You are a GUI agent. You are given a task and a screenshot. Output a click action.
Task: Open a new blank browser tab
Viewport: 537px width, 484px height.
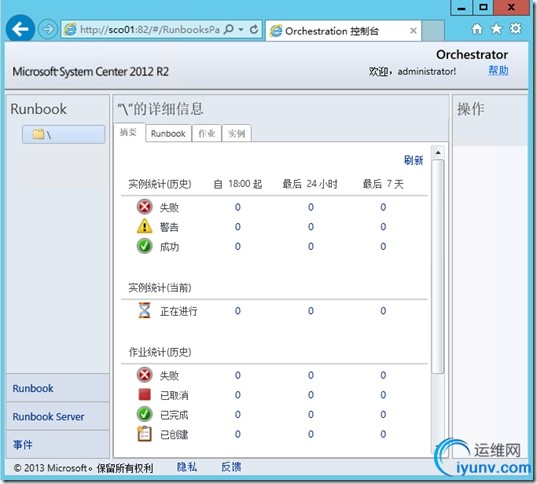pyautogui.click(x=433, y=30)
